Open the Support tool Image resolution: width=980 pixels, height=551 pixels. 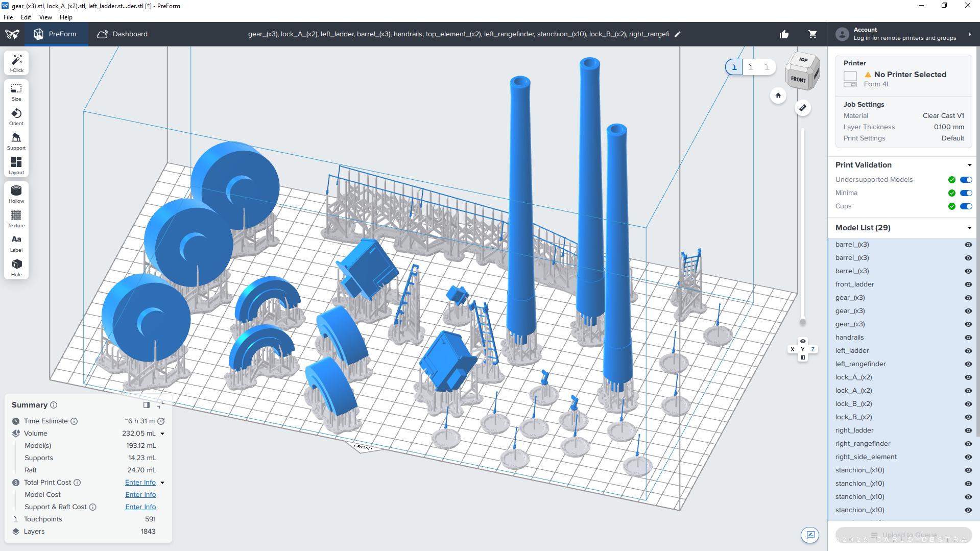(x=16, y=141)
